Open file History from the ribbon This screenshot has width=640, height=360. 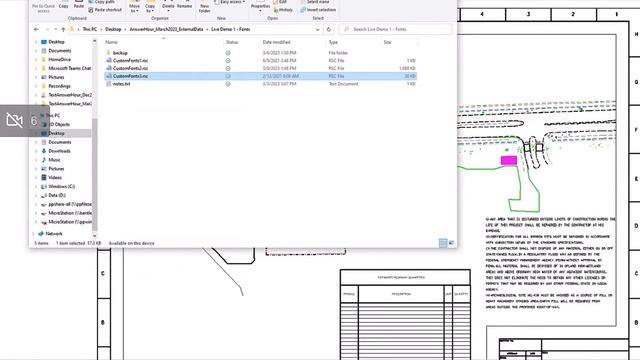282,9
